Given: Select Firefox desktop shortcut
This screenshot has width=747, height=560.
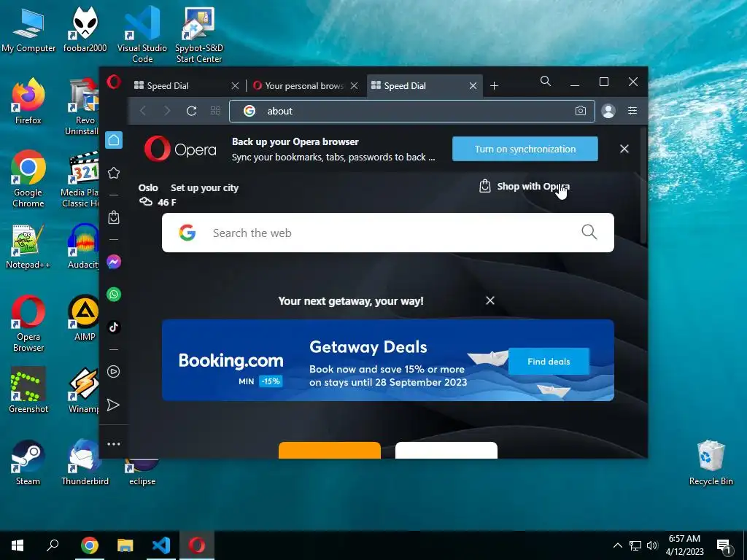Looking at the screenshot, I should point(28,101).
